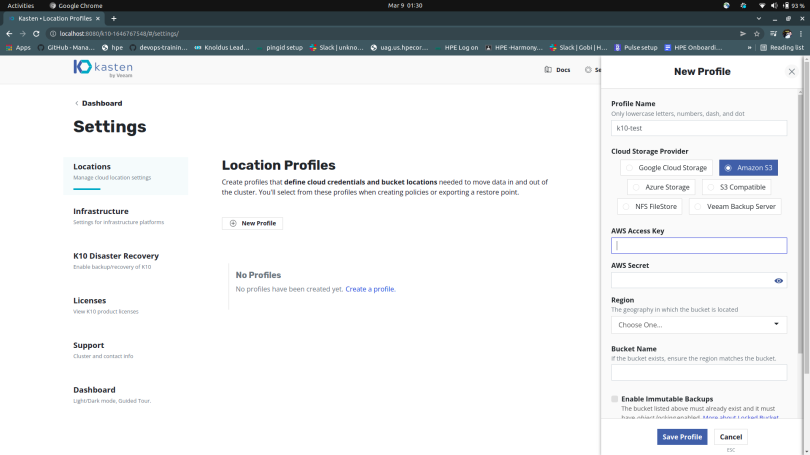Go to Dashboard breadcrumb link
The height and width of the screenshot is (455, 810).
pyautogui.click(x=102, y=103)
